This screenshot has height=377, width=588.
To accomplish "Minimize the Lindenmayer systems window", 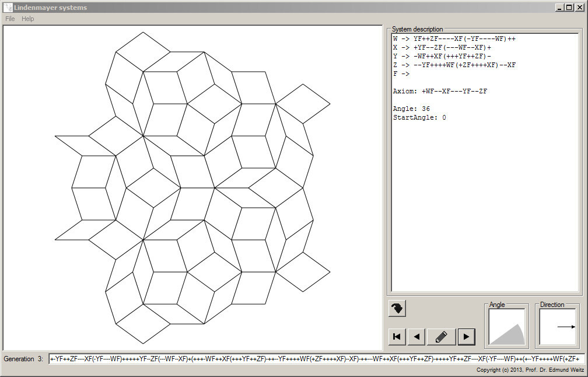I will (560, 7).
